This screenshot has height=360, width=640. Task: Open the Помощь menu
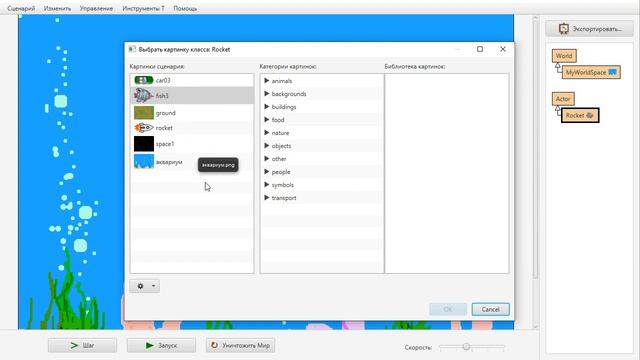pos(185,8)
